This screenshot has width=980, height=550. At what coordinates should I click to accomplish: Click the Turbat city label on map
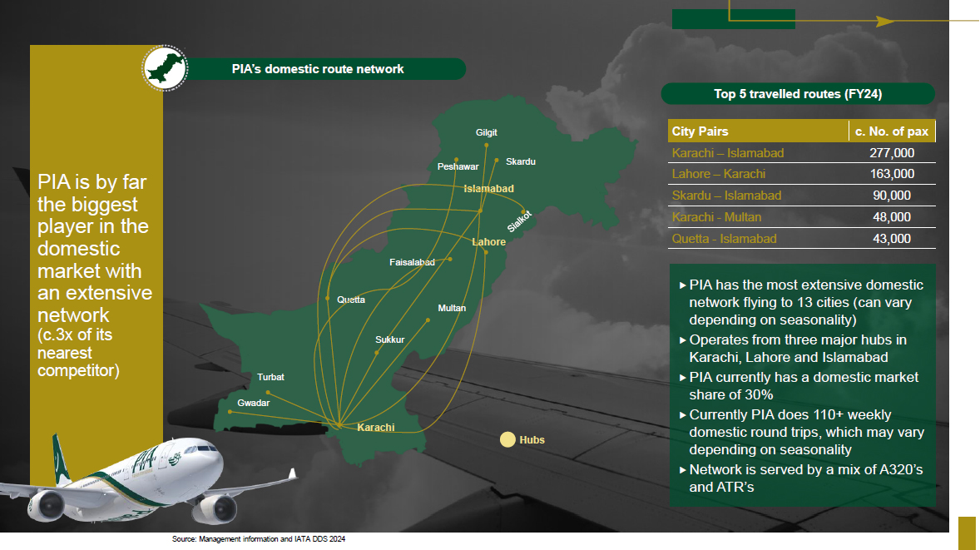pos(270,377)
